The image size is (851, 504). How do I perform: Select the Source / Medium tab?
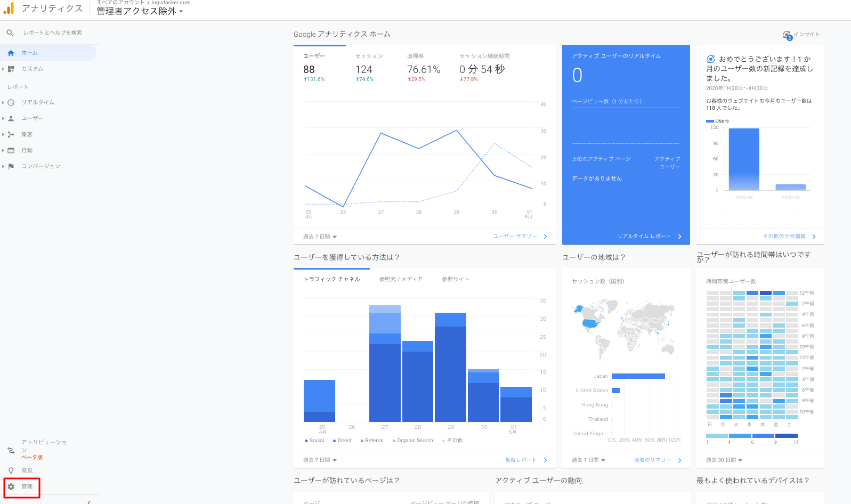(401, 279)
